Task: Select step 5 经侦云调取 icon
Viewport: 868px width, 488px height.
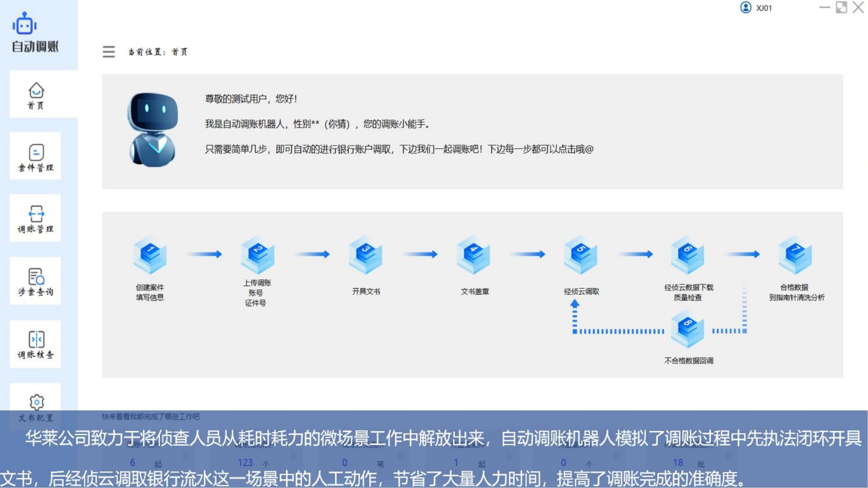Action: (x=581, y=255)
